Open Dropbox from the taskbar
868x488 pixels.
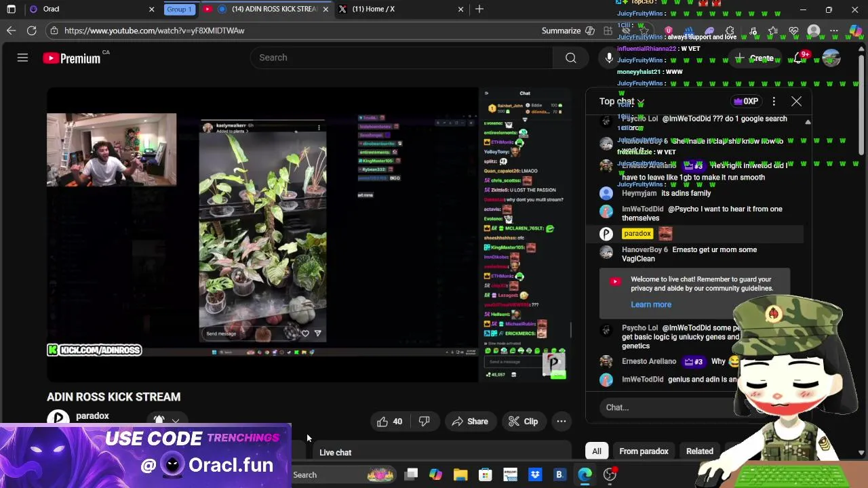pyautogui.click(x=535, y=475)
